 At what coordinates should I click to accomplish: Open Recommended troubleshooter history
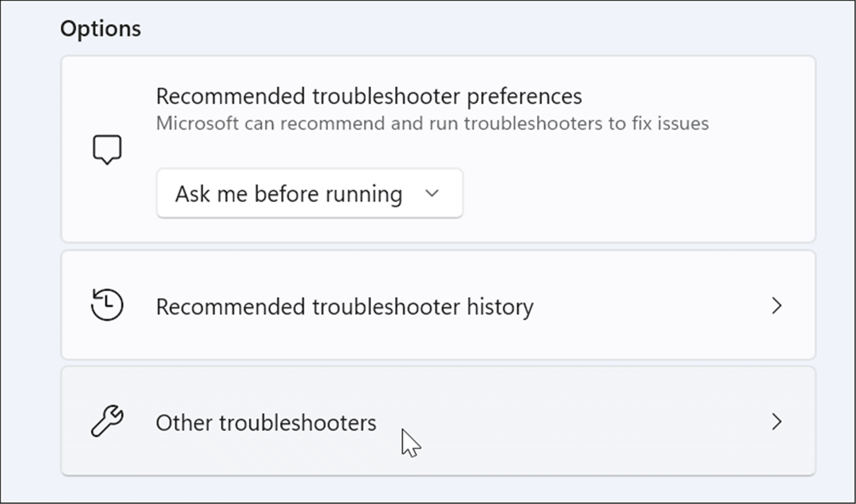(345, 307)
